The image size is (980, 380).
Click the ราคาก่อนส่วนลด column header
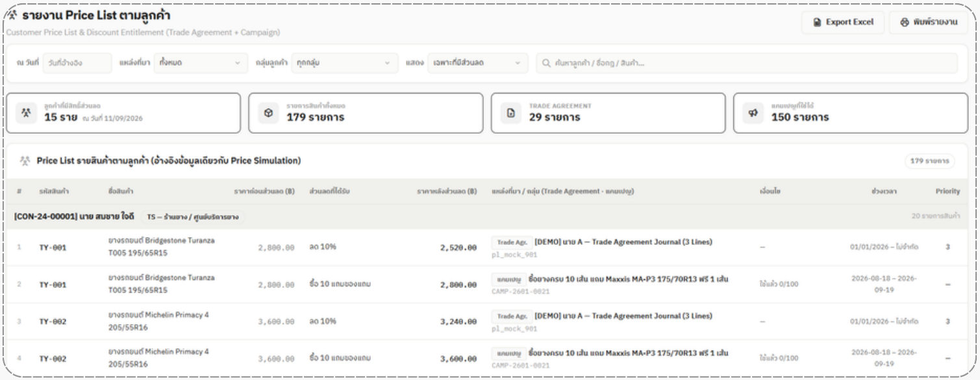[264, 192]
